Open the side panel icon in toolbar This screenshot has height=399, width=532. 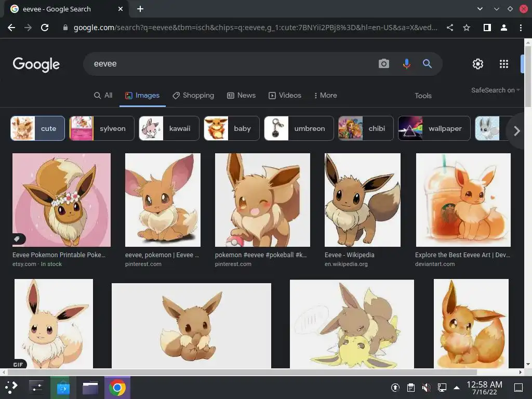(487, 28)
